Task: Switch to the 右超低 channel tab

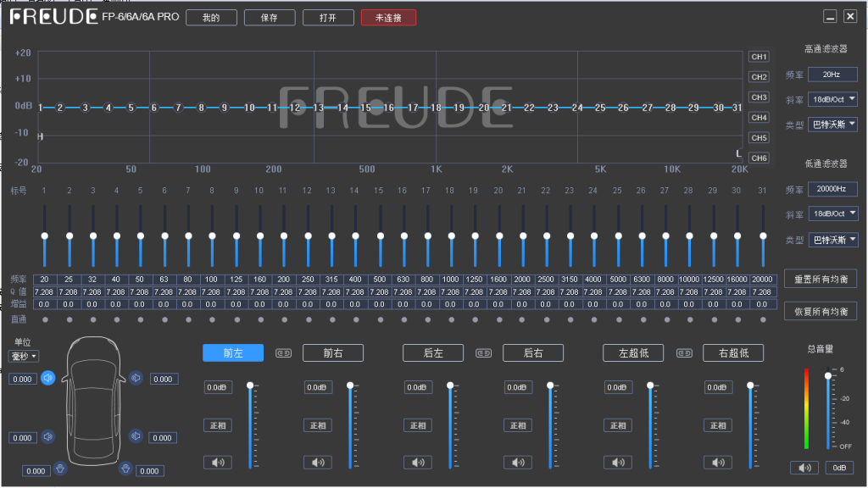Action: pos(733,353)
